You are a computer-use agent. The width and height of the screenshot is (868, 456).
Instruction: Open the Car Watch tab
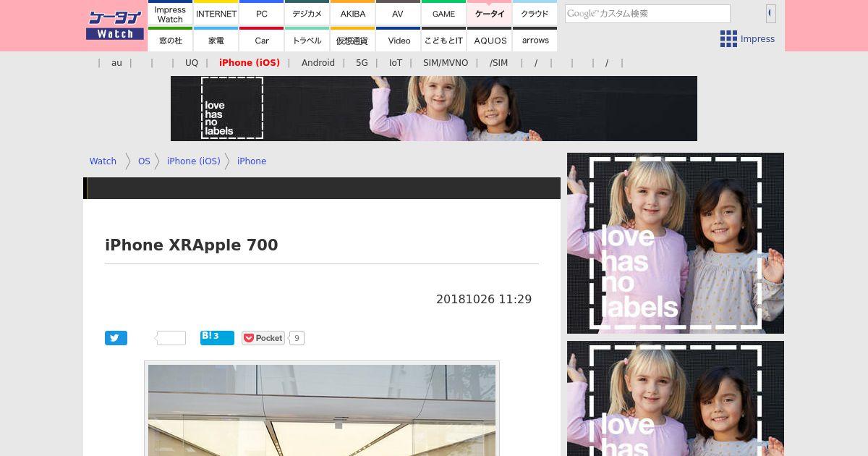[262, 40]
